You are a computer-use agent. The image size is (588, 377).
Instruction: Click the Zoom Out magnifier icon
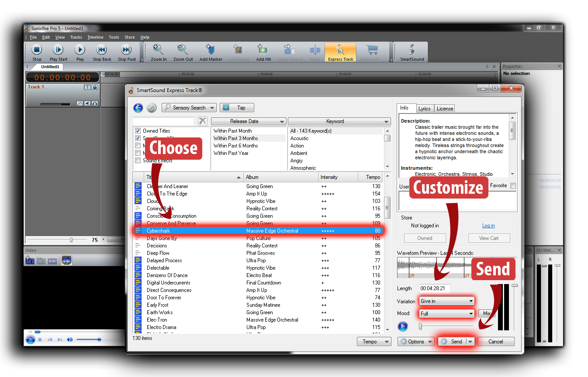[183, 52]
